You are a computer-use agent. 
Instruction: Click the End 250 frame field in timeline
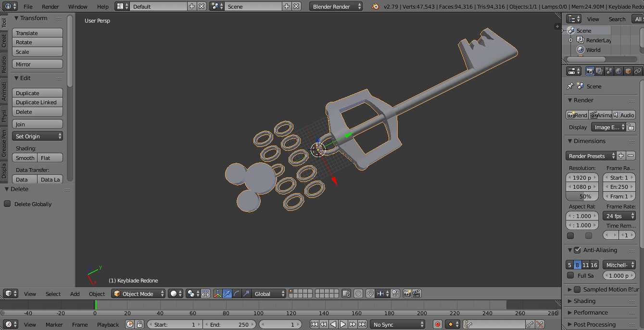pyautogui.click(x=230, y=325)
